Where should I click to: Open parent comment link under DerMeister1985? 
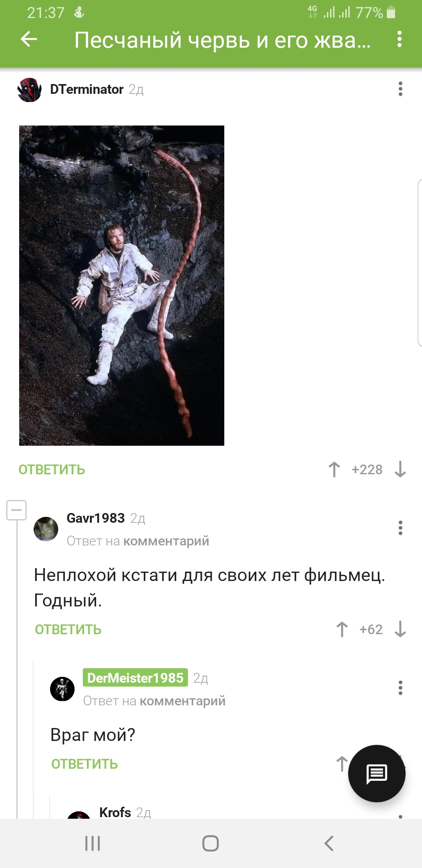[x=182, y=701]
